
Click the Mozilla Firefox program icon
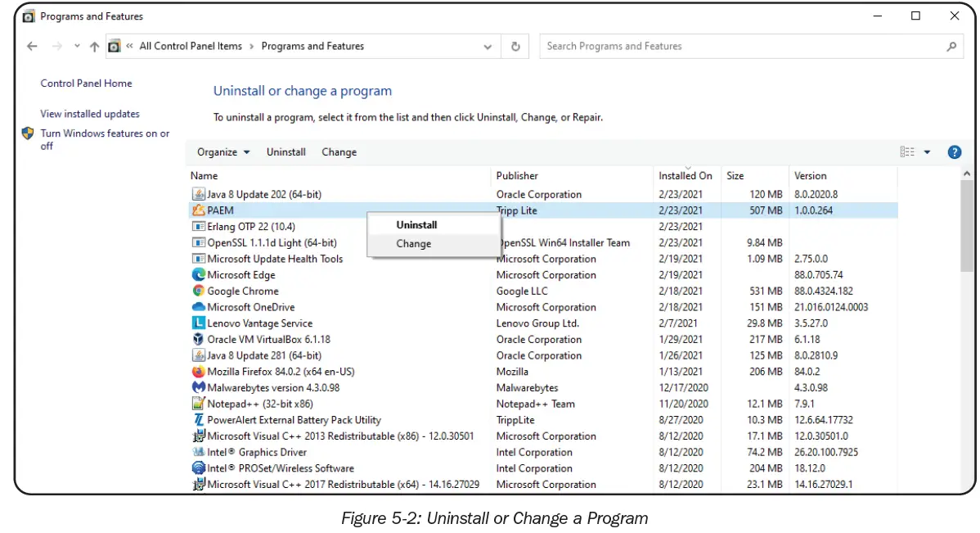pyautogui.click(x=198, y=371)
